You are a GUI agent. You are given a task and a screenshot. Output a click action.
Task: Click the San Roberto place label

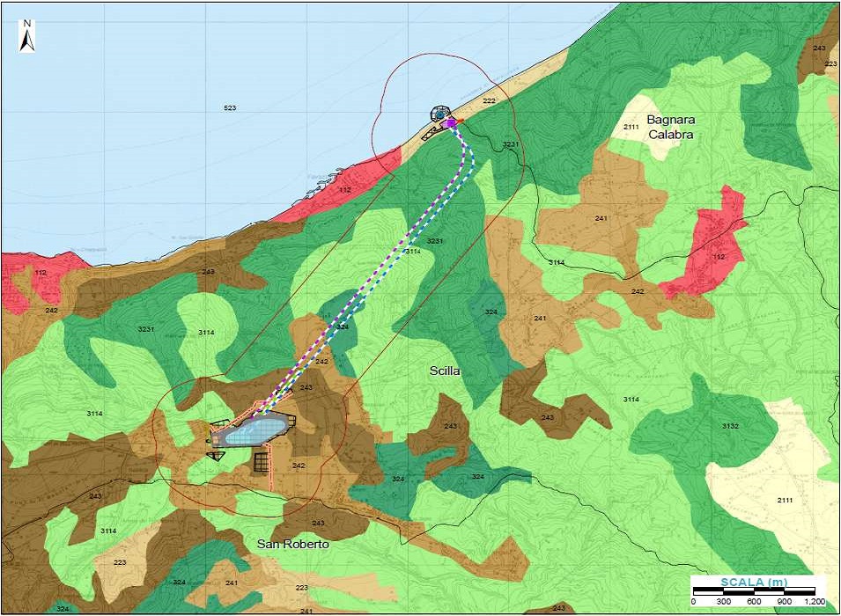pyautogui.click(x=292, y=545)
